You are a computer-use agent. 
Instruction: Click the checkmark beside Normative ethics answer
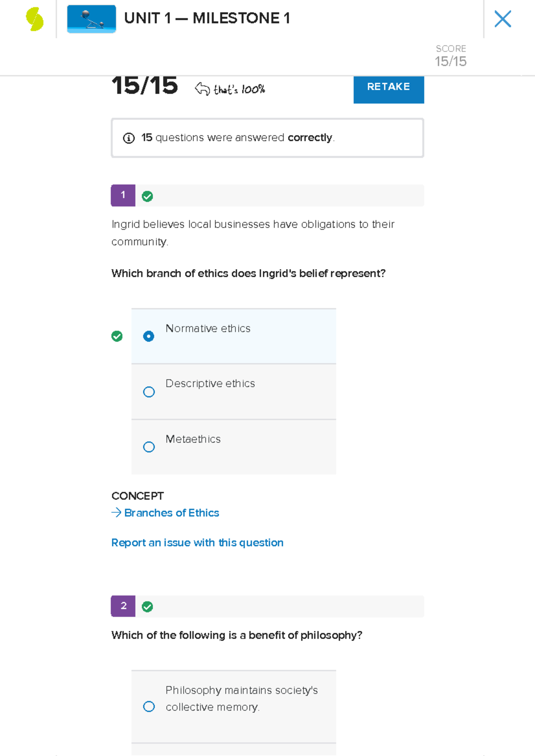[117, 336]
